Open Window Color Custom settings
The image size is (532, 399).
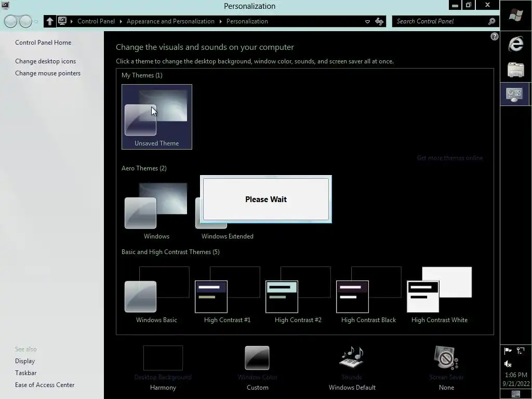coord(257,368)
